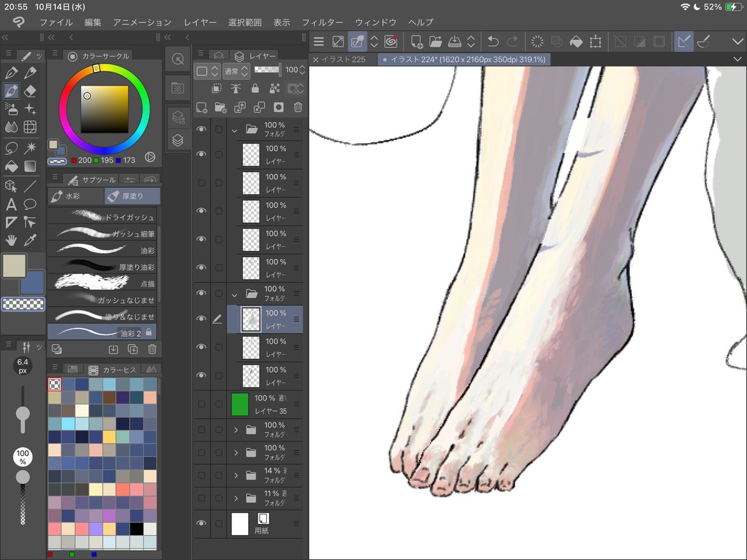Tick the checkbox of the 用紙 layer row
Image resolution: width=747 pixels, height=560 pixels.
218,524
